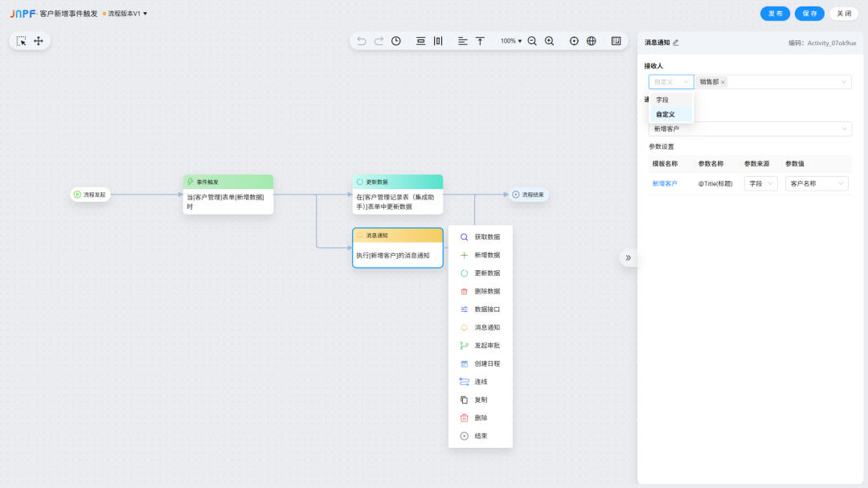Click the 关闭 close button

[x=844, y=14]
